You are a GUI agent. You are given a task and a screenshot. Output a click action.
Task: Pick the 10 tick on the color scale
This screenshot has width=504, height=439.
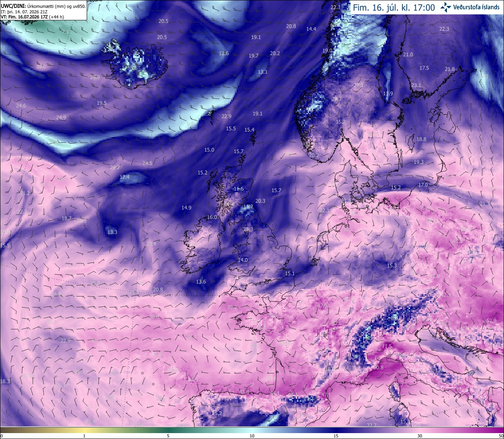click(252, 436)
